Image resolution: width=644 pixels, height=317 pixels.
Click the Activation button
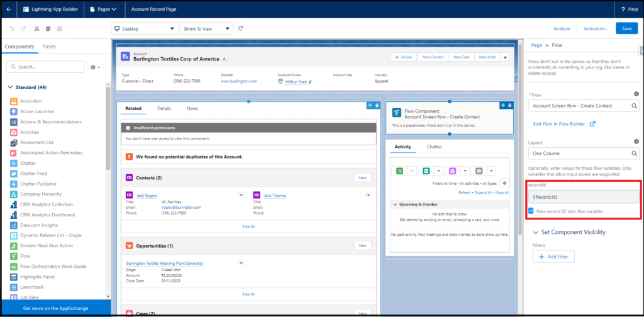coord(596,29)
